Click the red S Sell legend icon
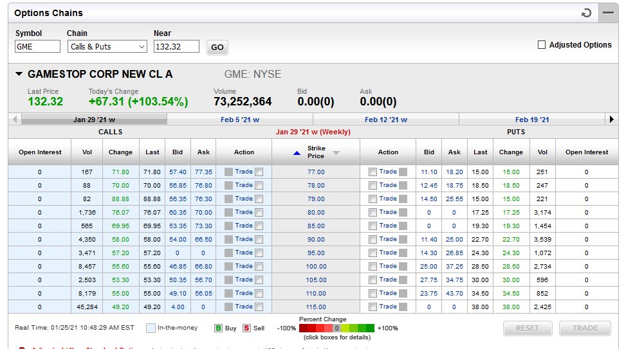This screenshot has width=644, height=349. pos(246,328)
